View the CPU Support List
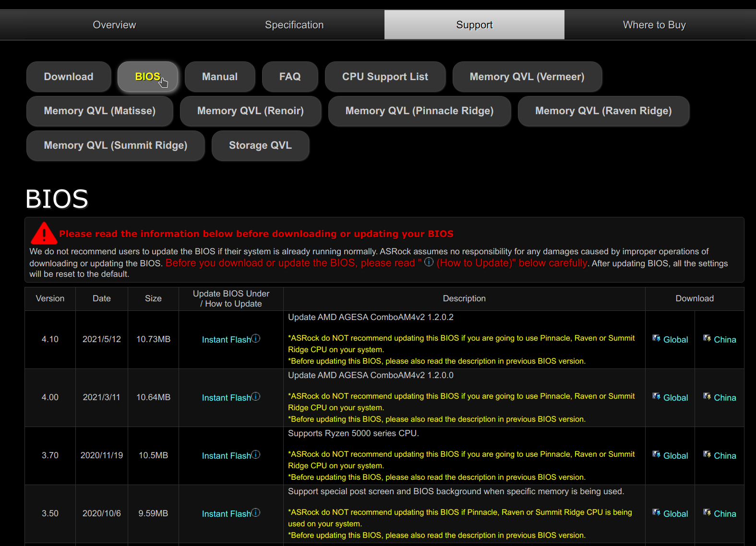 (x=385, y=77)
